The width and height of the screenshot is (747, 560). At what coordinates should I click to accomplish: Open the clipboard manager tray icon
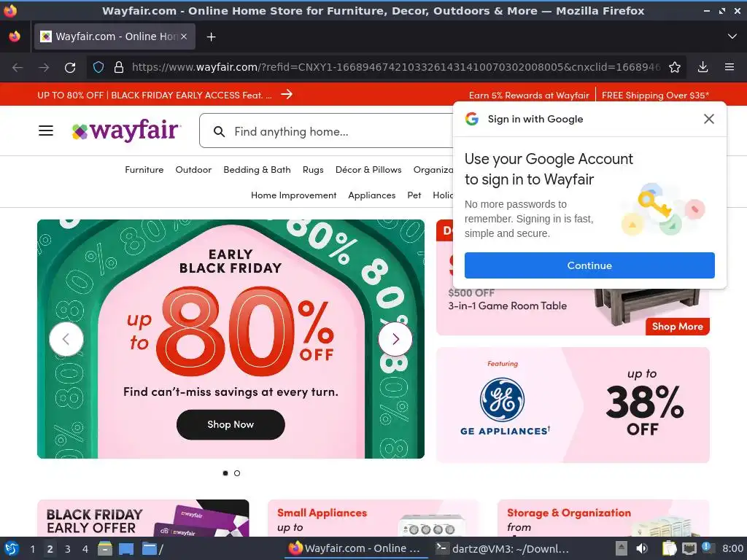tap(669, 548)
